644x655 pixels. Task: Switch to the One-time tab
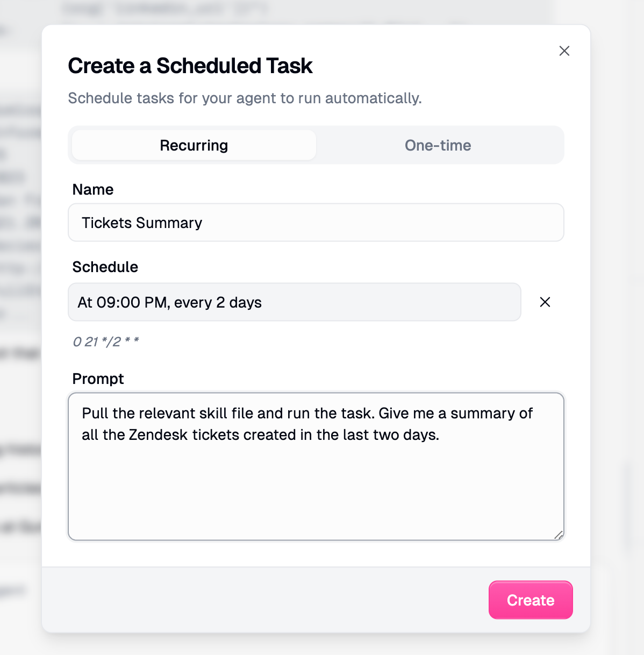coord(438,145)
